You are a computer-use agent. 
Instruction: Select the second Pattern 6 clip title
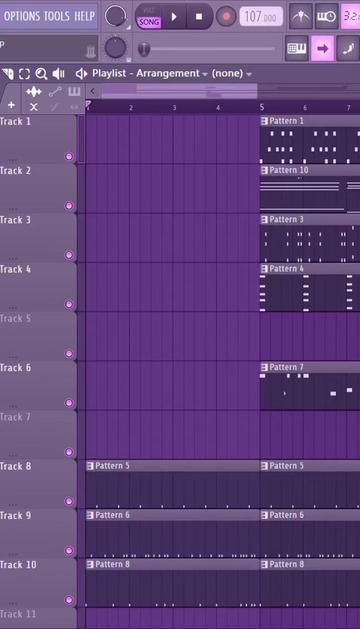pos(287,515)
